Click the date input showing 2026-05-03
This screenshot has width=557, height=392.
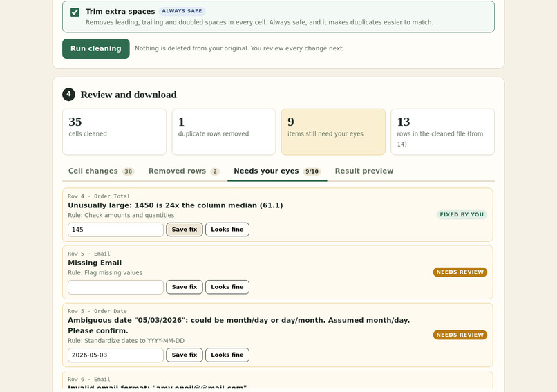(x=115, y=355)
